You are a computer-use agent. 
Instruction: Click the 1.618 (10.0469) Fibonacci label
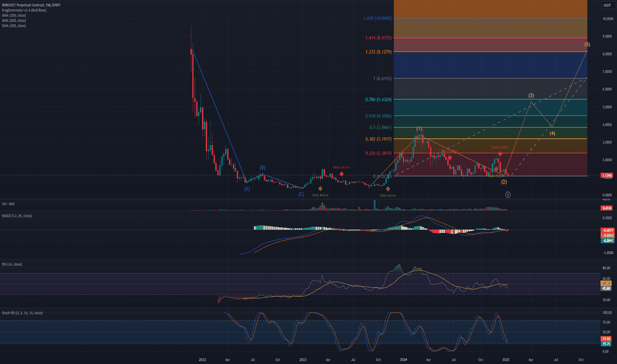coord(377,18)
